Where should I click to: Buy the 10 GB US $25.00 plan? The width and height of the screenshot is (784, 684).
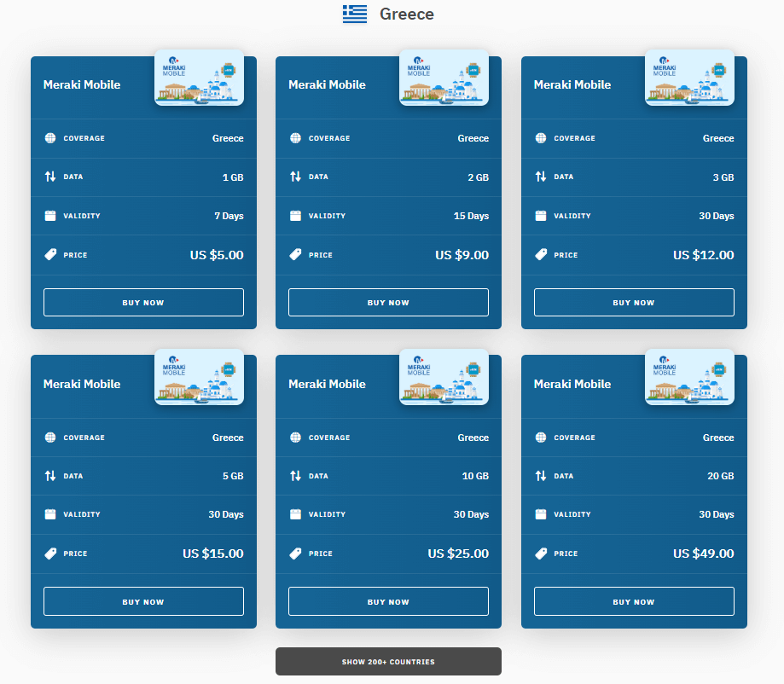tap(388, 601)
